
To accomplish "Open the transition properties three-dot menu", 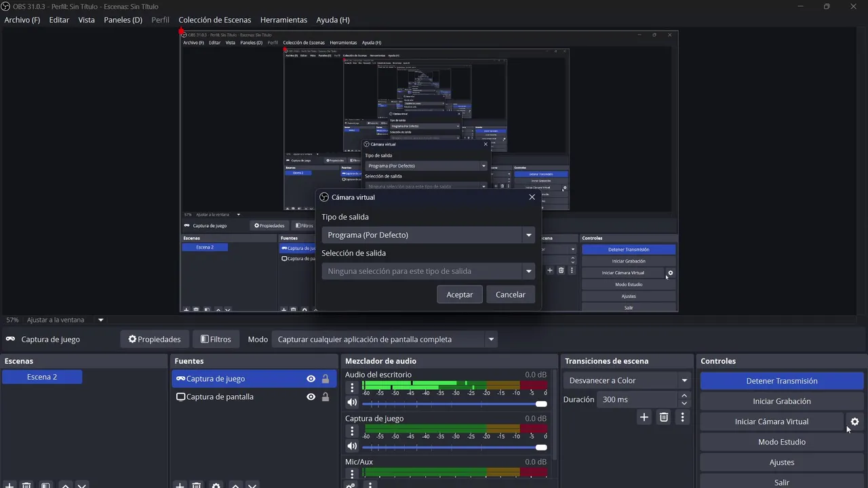I will pyautogui.click(x=683, y=418).
